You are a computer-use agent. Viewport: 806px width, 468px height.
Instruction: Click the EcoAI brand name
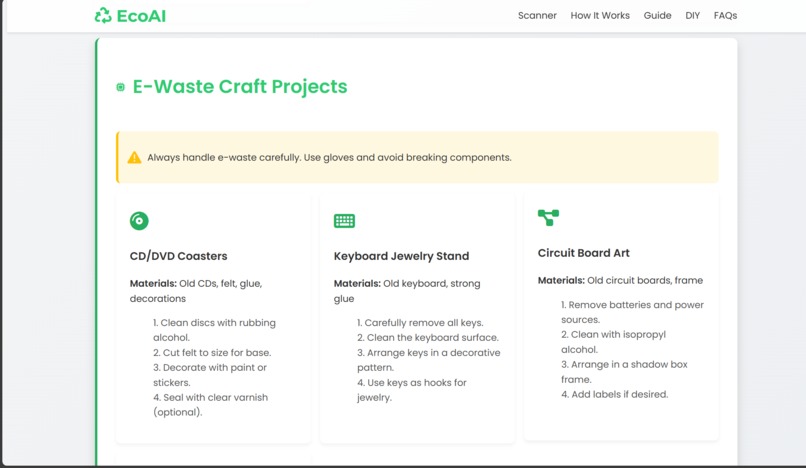(x=141, y=16)
